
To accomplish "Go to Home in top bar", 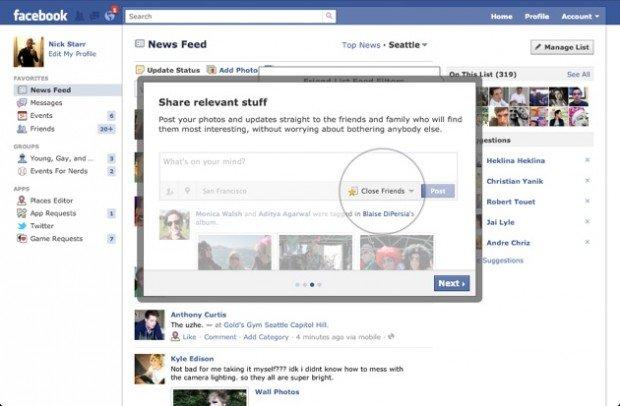I will [501, 17].
